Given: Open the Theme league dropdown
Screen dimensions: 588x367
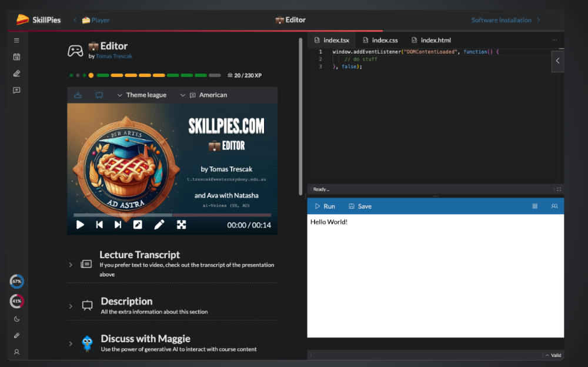Looking at the screenshot, I should [x=142, y=95].
